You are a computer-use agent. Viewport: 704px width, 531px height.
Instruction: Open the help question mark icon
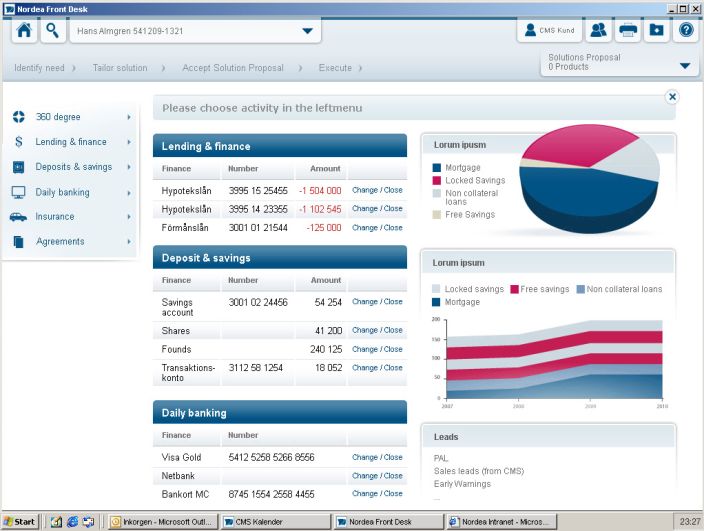686,30
